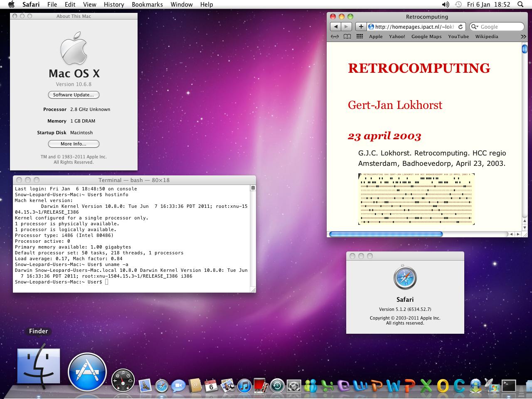This screenshot has width=532, height=399.
Task: Click Safari vertical scrollbar thumb
Action: tap(525, 49)
